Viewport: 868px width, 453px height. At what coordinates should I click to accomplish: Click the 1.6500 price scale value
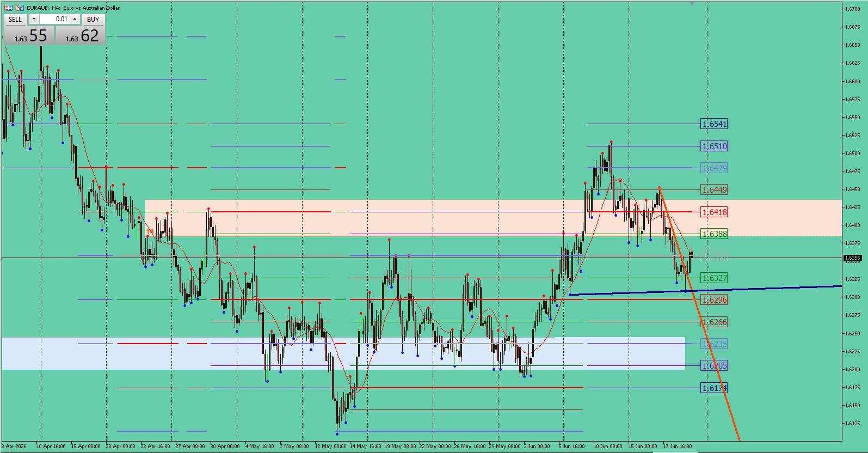[x=852, y=153]
